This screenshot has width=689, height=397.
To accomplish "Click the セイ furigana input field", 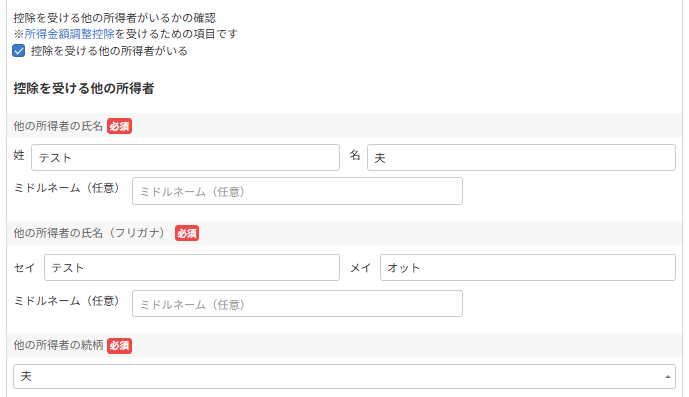I will pos(192,267).
